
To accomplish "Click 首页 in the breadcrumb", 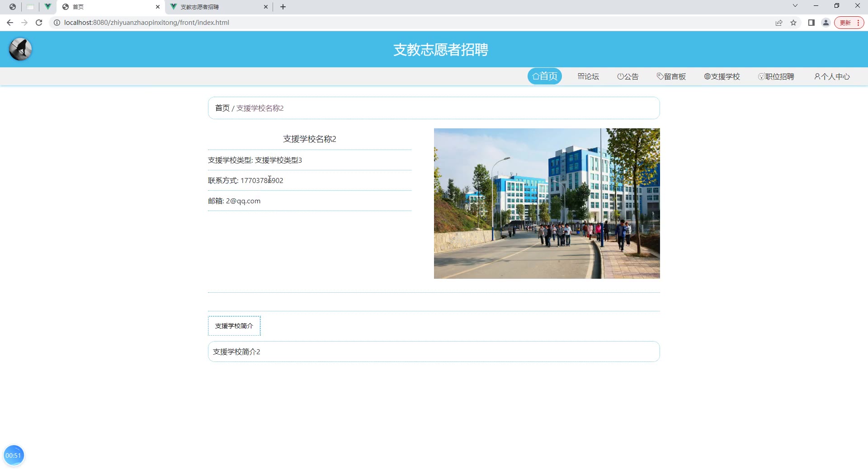I will click(222, 108).
